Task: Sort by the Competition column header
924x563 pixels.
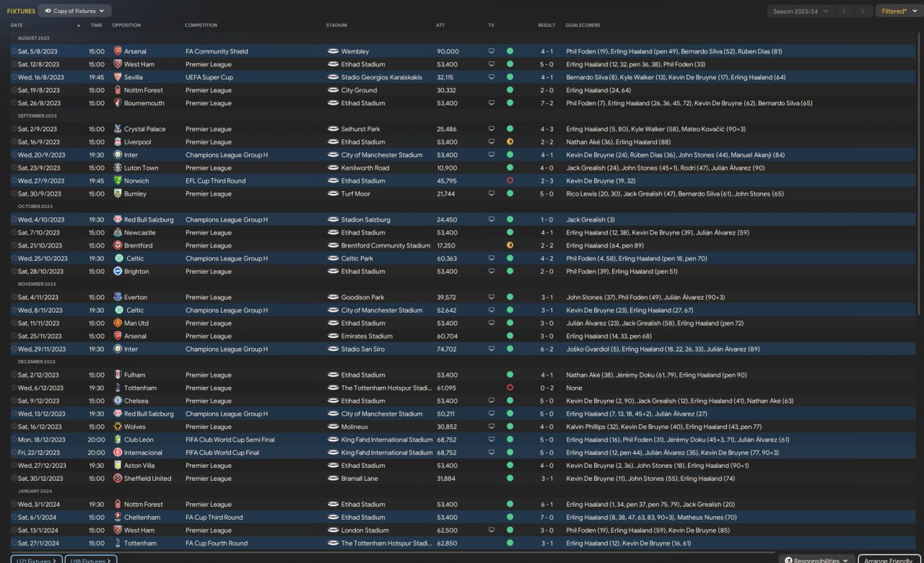Action: tap(201, 25)
